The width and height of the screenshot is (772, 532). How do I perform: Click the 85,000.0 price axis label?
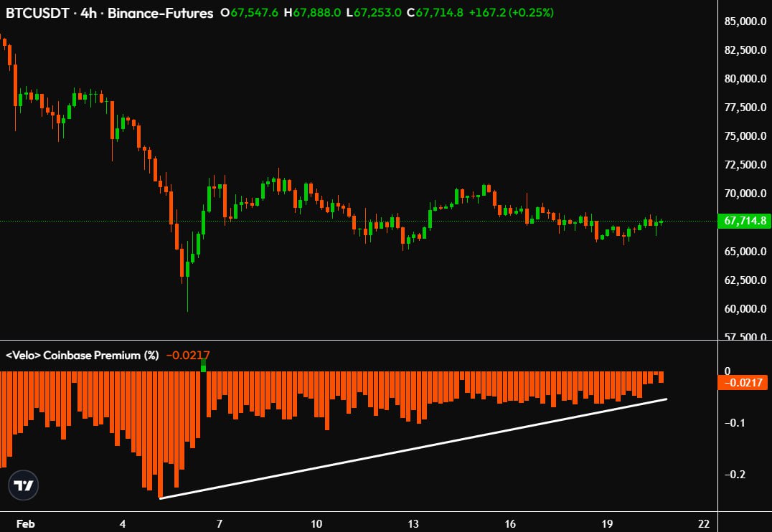745,22
